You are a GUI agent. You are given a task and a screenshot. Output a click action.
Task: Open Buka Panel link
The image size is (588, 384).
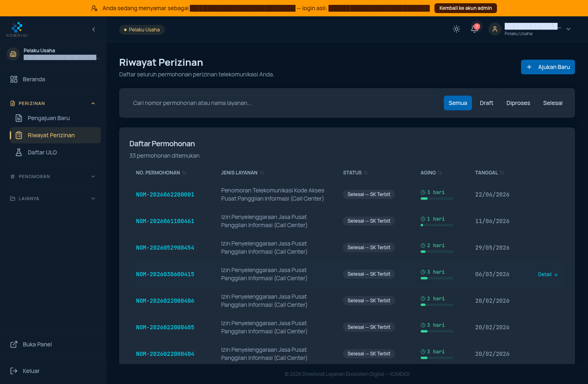coord(53,344)
